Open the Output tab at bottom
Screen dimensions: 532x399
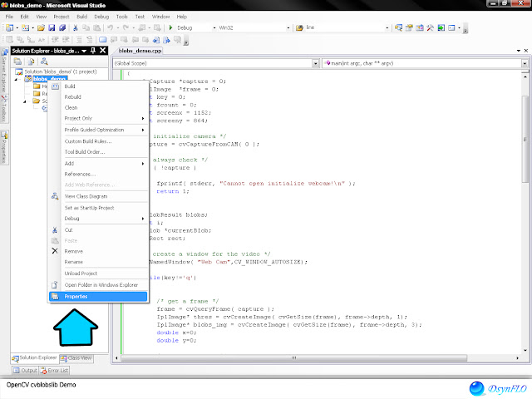coord(26,371)
